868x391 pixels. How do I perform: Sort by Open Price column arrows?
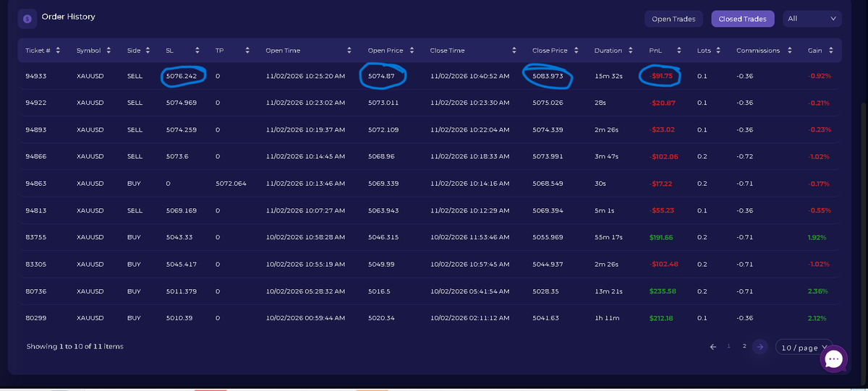[x=412, y=51]
